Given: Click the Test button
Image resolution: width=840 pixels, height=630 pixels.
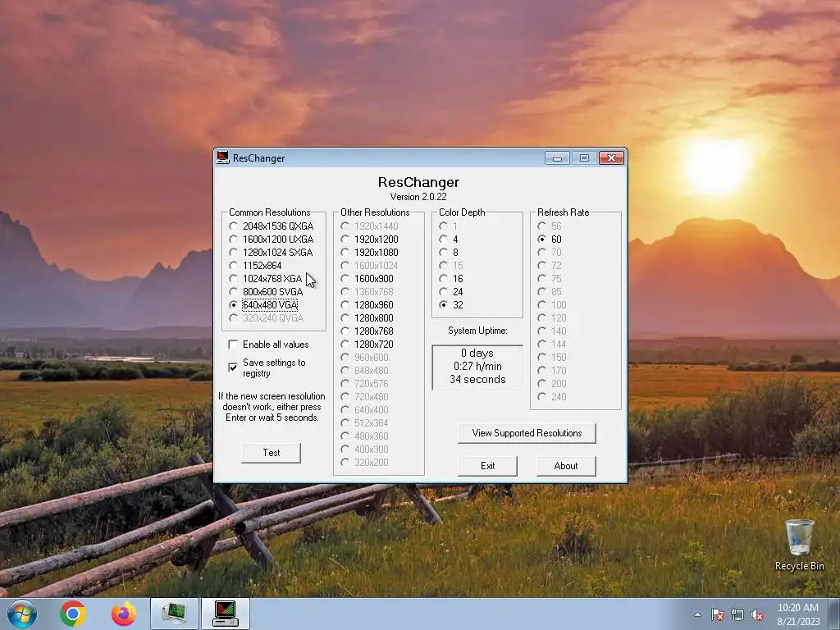Looking at the screenshot, I should pyautogui.click(x=271, y=453).
